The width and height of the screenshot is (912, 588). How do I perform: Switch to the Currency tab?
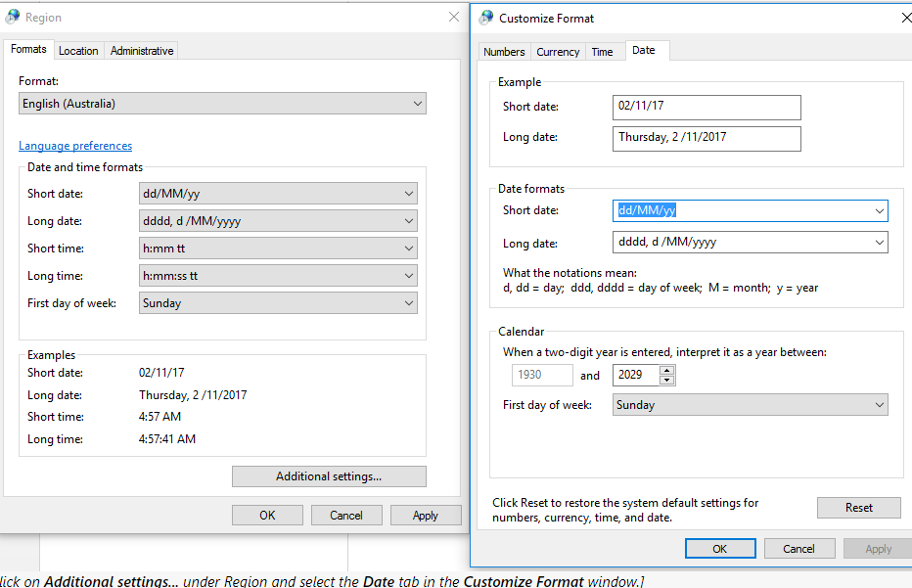(558, 52)
